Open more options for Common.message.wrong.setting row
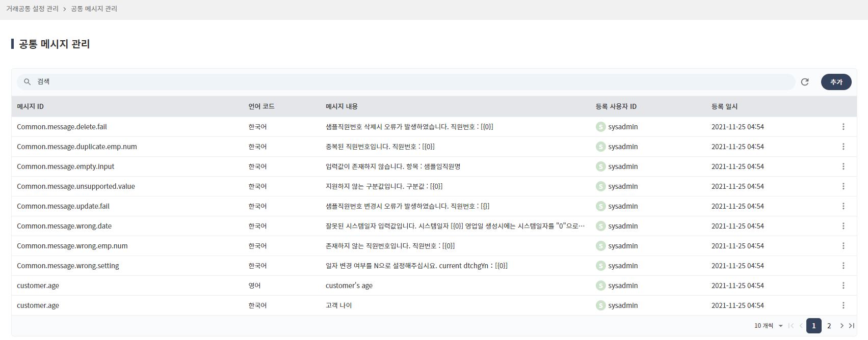 [843, 266]
